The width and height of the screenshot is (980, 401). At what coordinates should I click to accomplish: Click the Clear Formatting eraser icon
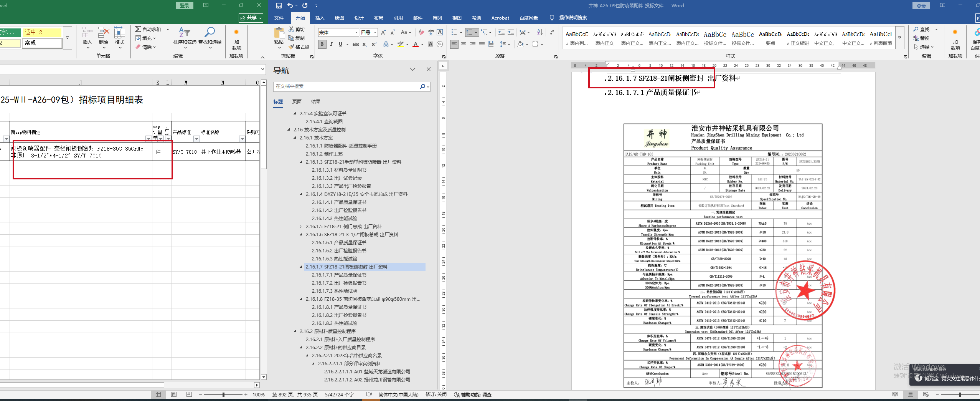tap(421, 32)
